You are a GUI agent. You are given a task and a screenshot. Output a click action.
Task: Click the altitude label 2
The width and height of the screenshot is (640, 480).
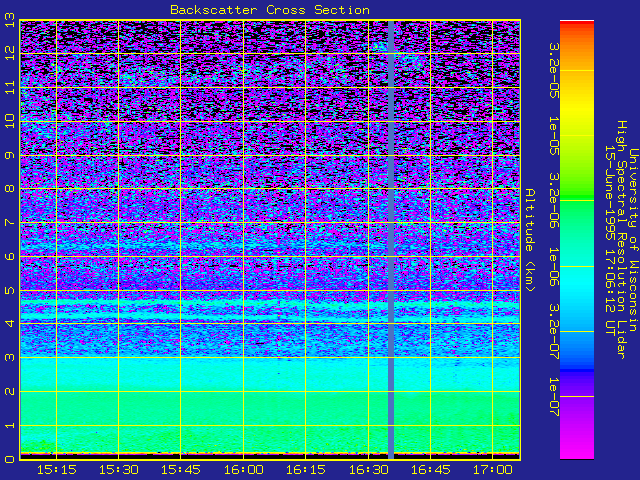(10, 391)
